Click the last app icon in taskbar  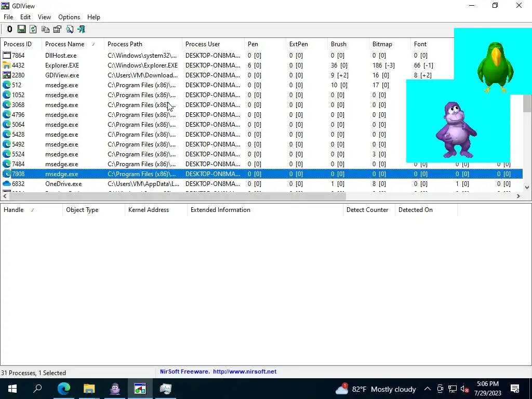[x=166, y=389]
